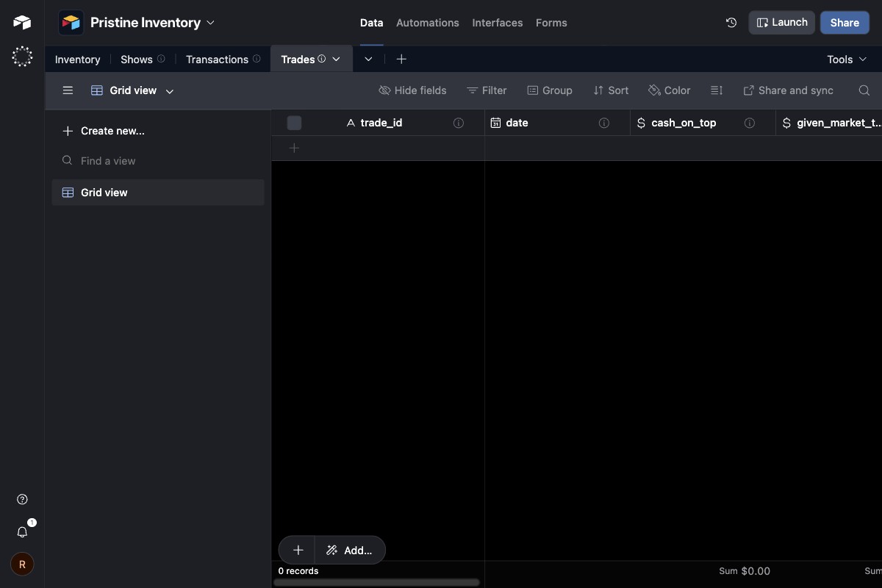Toggle the select all records checkbox
This screenshot has height=588, width=882.
click(294, 123)
